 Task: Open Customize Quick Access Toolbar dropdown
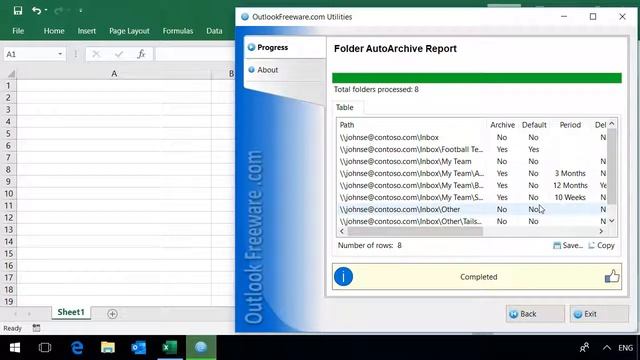(80, 11)
